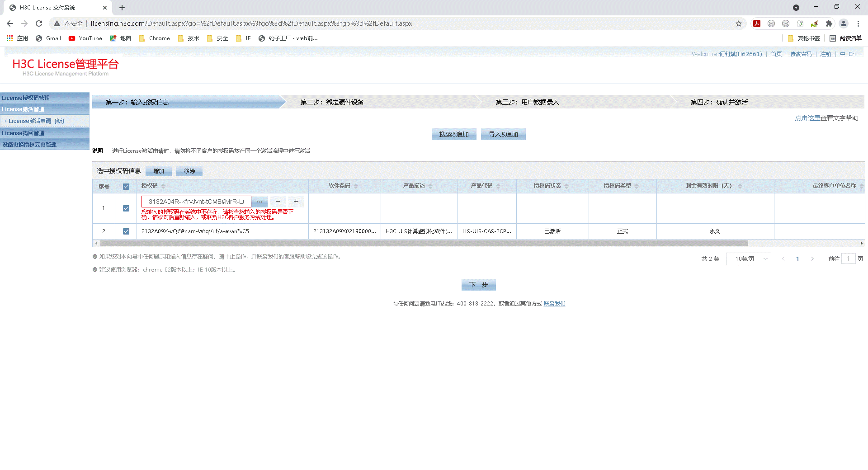The image size is (868, 470).
Task: Click the minus button in row 1
Action: (278, 202)
